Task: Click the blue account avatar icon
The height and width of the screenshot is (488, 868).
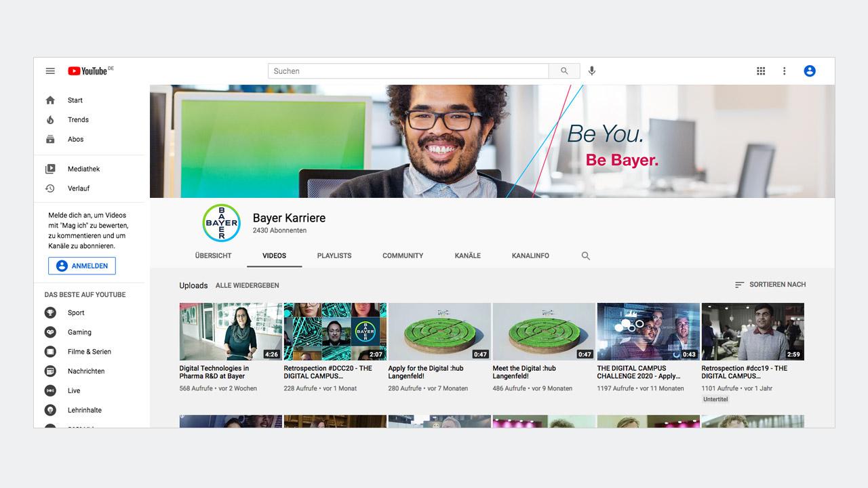Action: (x=810, y=71)
